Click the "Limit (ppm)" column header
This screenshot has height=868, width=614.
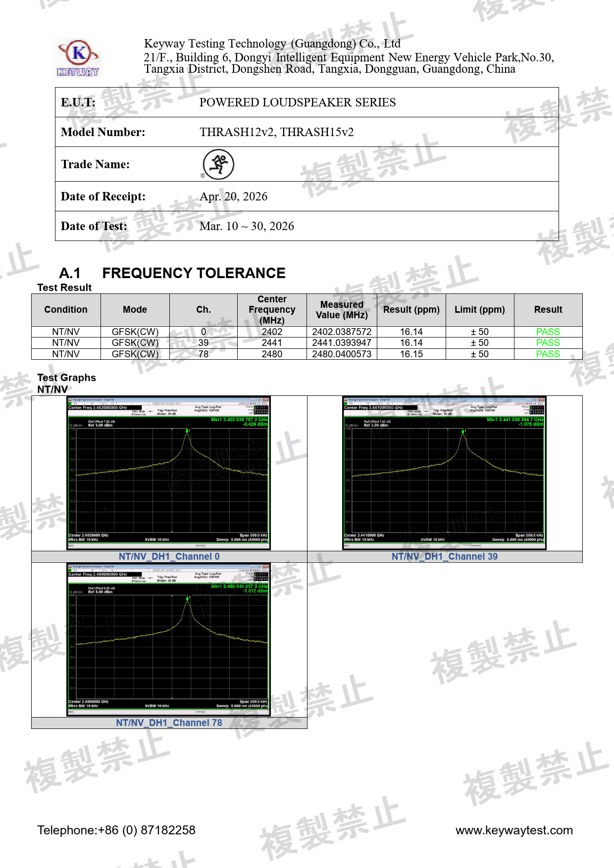(480, 310)
